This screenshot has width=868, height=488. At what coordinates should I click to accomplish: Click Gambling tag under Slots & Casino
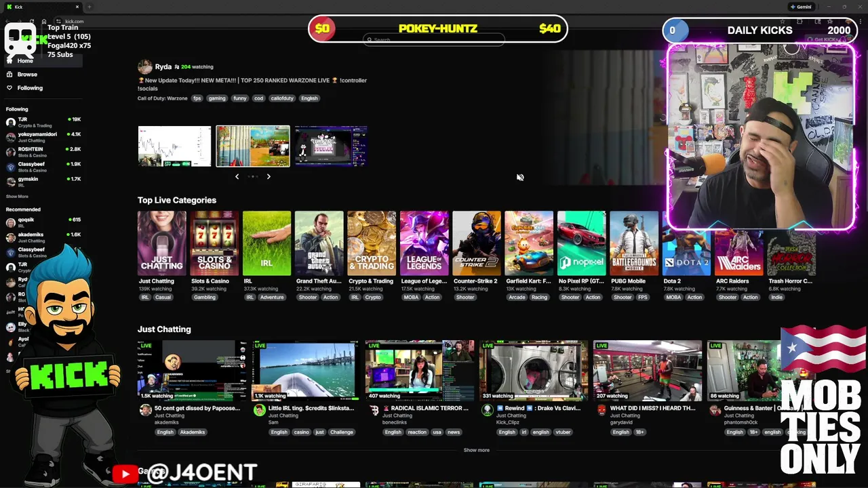pos(205,298)
